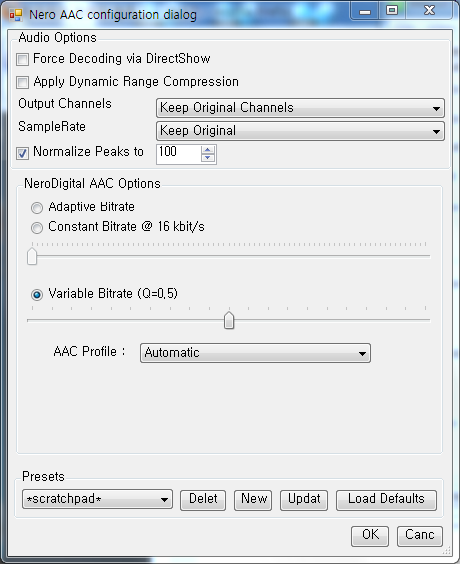The image size is (460, 564).
Task: Click the NeroDigital AAC Options group title
Action: 92,183
